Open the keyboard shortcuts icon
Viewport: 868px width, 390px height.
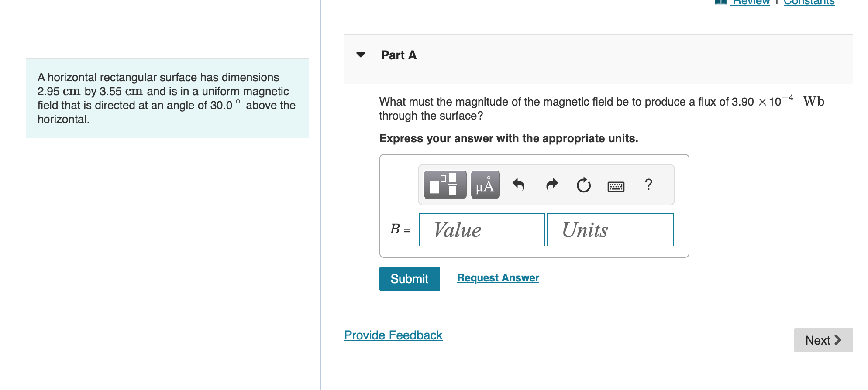[x=616, y=185]
